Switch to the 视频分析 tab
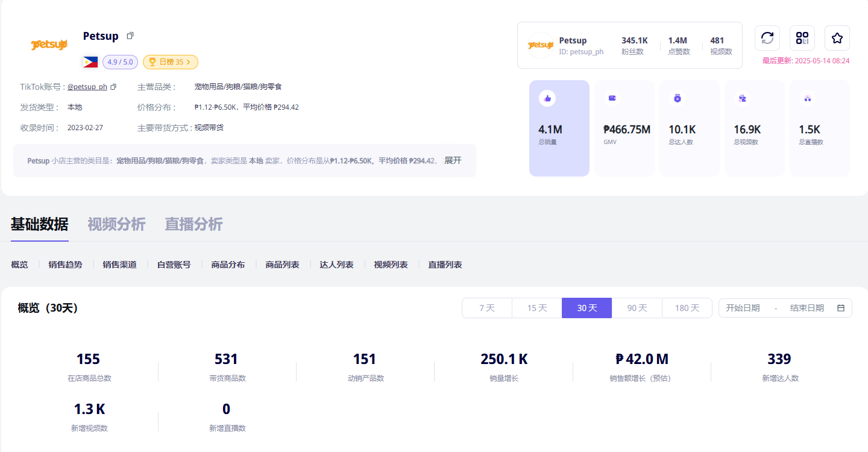The height and width of the screenshot is (452, 868). (116, 224)
